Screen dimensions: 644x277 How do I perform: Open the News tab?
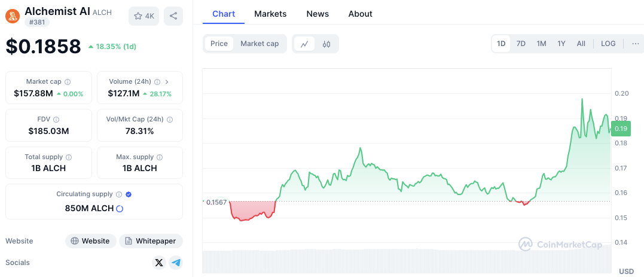(318, 14)
